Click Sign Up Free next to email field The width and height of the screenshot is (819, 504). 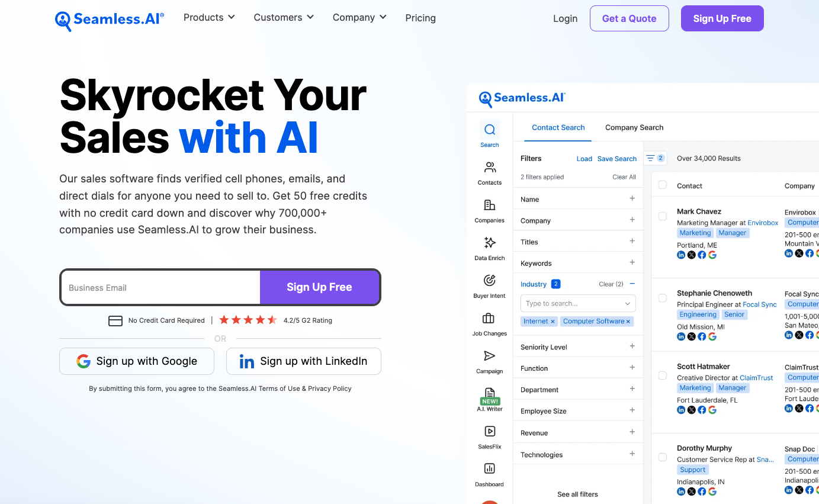point(319,287)
